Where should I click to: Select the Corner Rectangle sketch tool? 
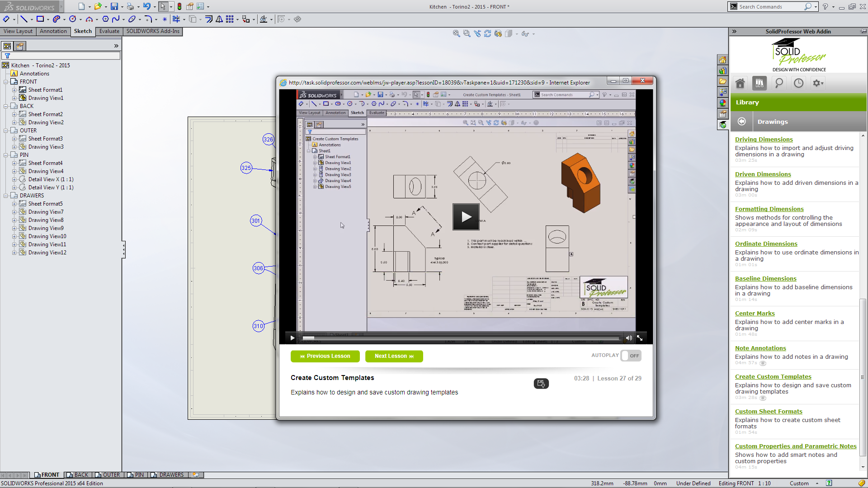pyautogui.click(x=40, y=19)
